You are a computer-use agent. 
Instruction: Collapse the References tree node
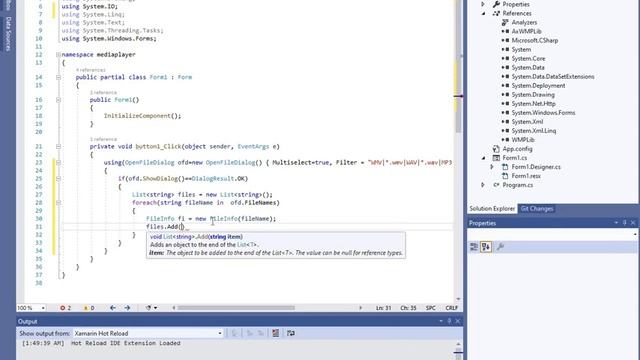coord(484,13)
